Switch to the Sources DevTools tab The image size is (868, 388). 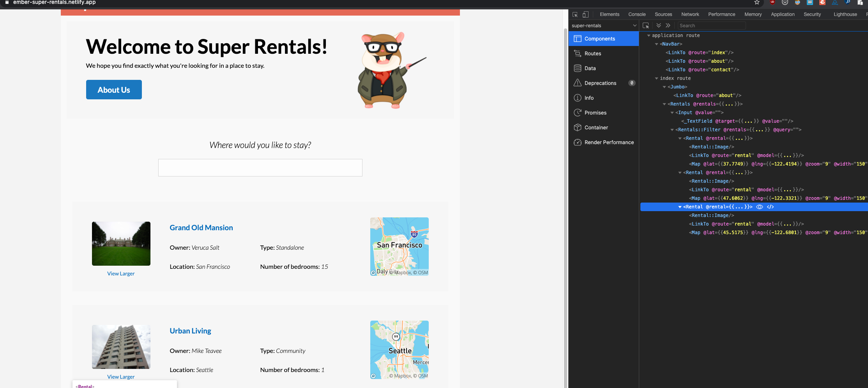click(663, 14)
